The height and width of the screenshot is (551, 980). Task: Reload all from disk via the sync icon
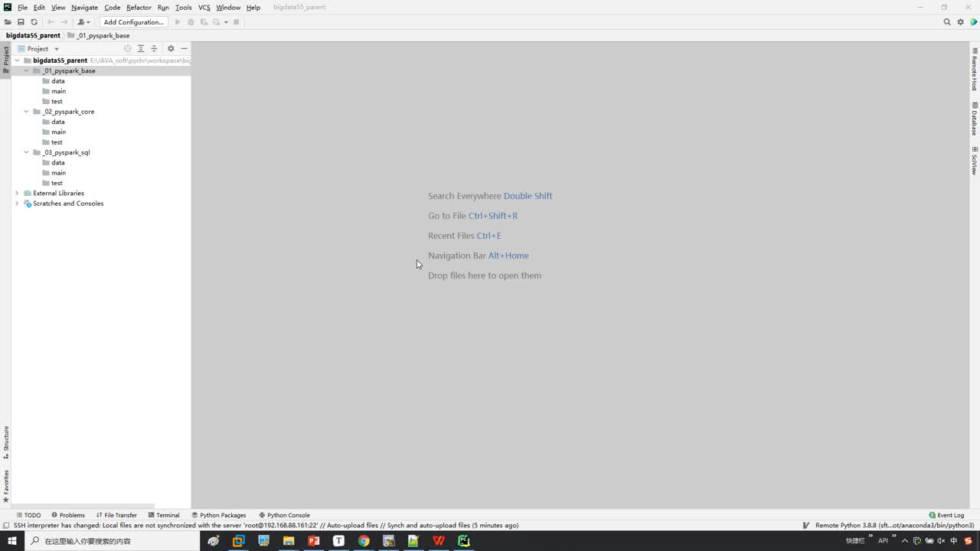click(34, 22)
